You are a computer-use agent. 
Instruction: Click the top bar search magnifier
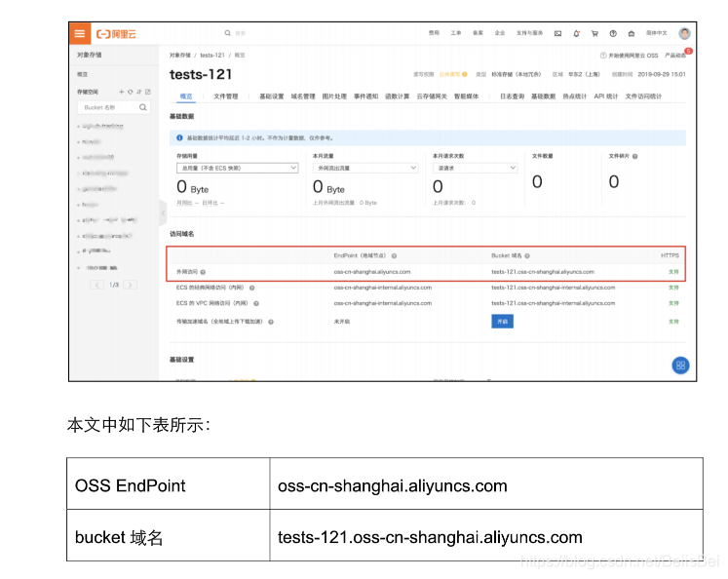click(x=227, y=33)
